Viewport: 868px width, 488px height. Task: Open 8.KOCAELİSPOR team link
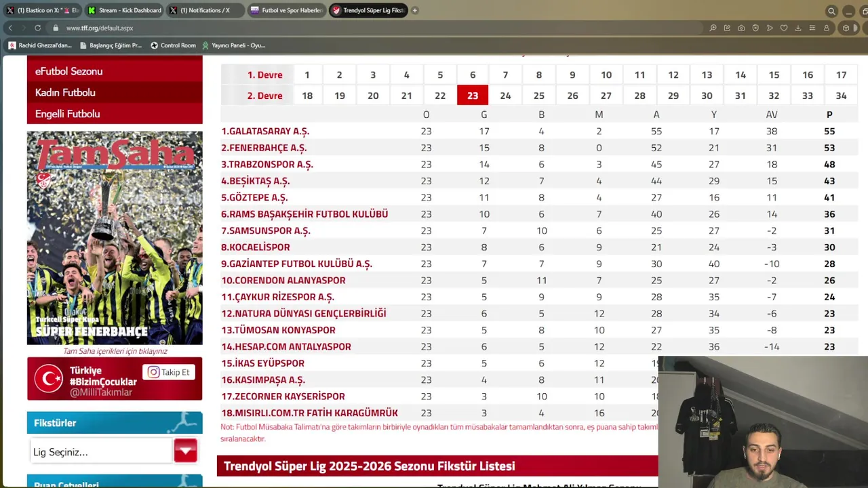coord(256,247)
